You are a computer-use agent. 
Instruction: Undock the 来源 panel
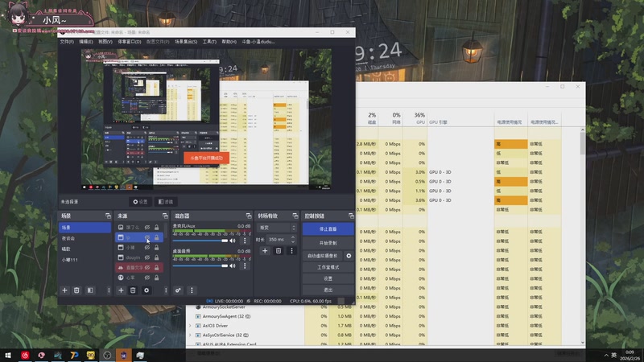coord(165,216)
